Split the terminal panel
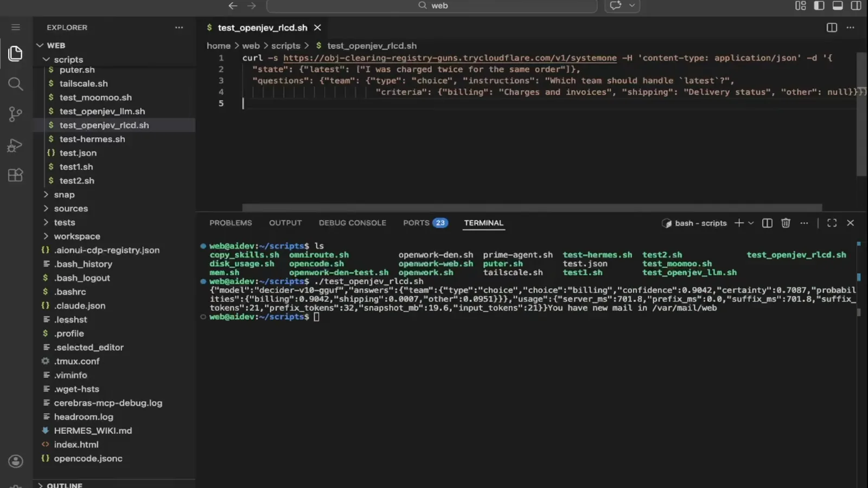 [x=767, y=223]
